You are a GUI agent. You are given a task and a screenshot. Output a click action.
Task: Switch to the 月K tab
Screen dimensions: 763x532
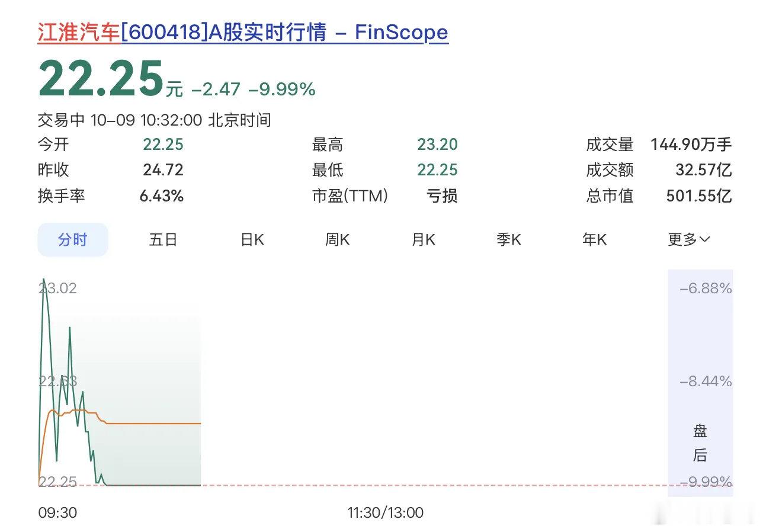click(x=423, y=240)
